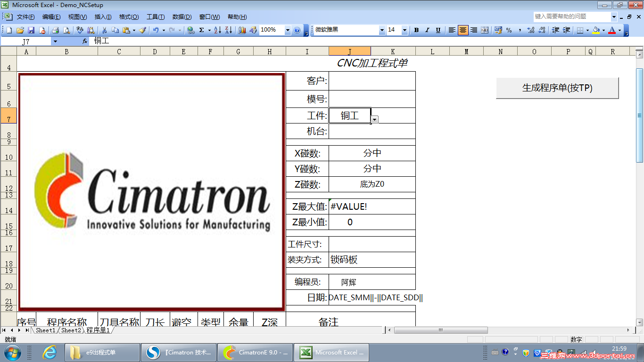
Task: Save the workbook with the floppy icon
Action: [31, 30]
